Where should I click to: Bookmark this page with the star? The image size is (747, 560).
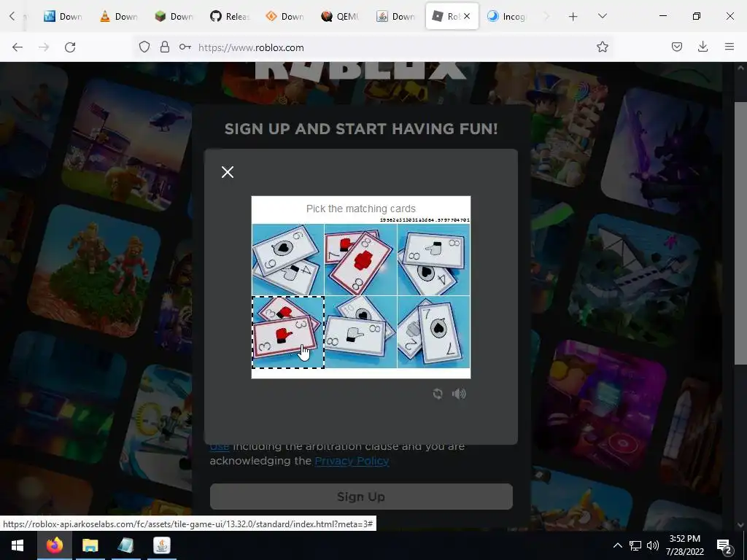(602, 47)
